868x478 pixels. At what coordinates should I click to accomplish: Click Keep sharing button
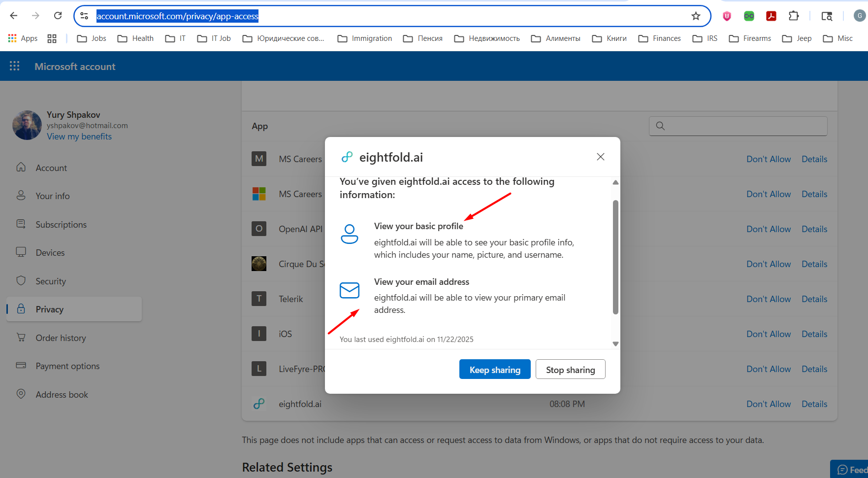coord(495,369)
